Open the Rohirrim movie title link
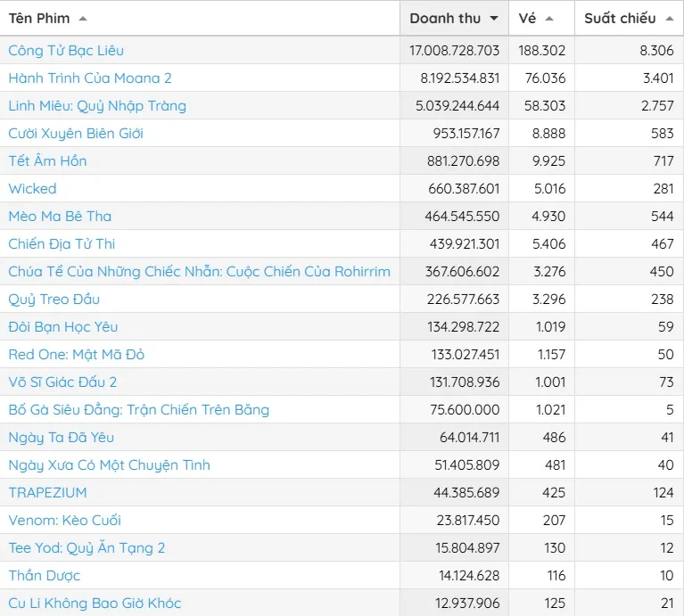 (x=199, y=272)
